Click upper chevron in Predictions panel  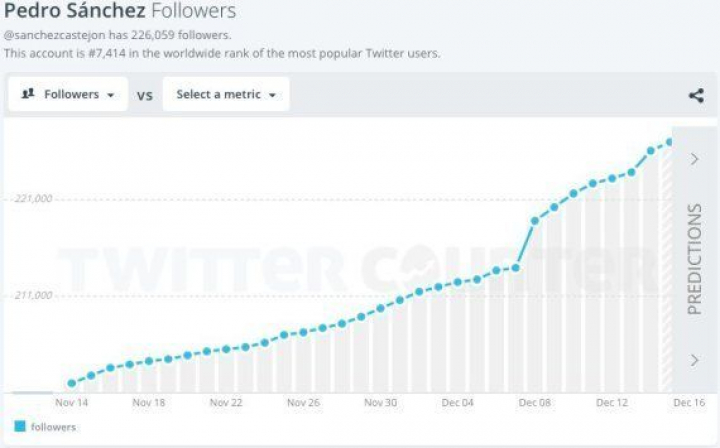[x=695, y=159]
